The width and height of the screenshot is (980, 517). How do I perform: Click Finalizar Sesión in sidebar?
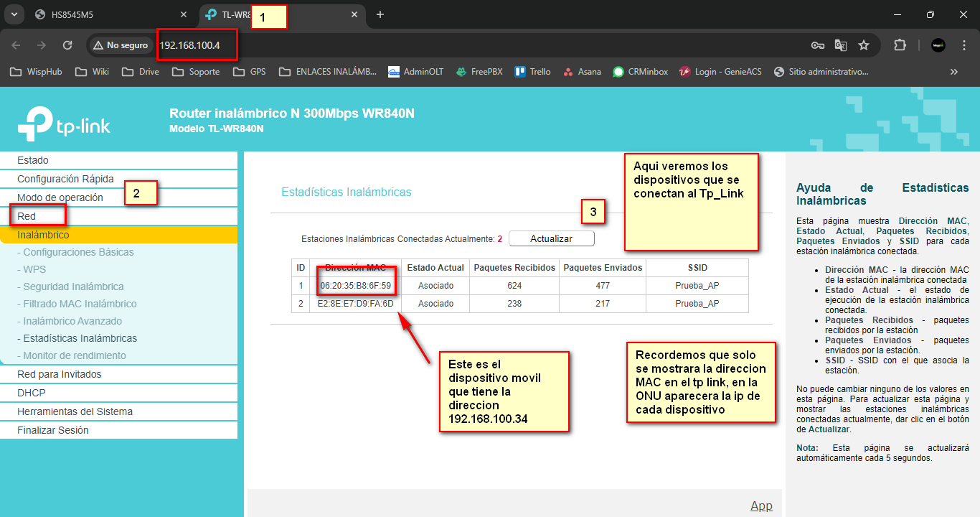click(x=53, y=430)
